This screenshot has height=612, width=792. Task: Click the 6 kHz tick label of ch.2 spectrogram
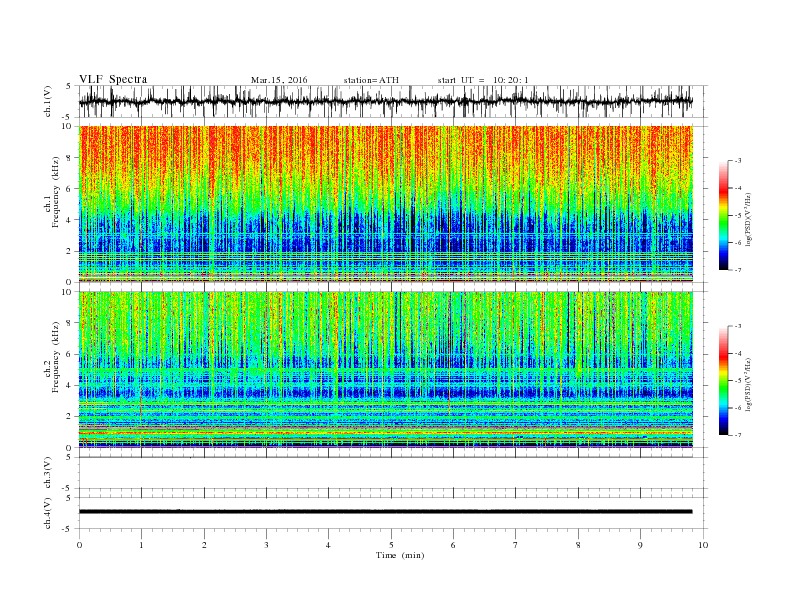69,354
